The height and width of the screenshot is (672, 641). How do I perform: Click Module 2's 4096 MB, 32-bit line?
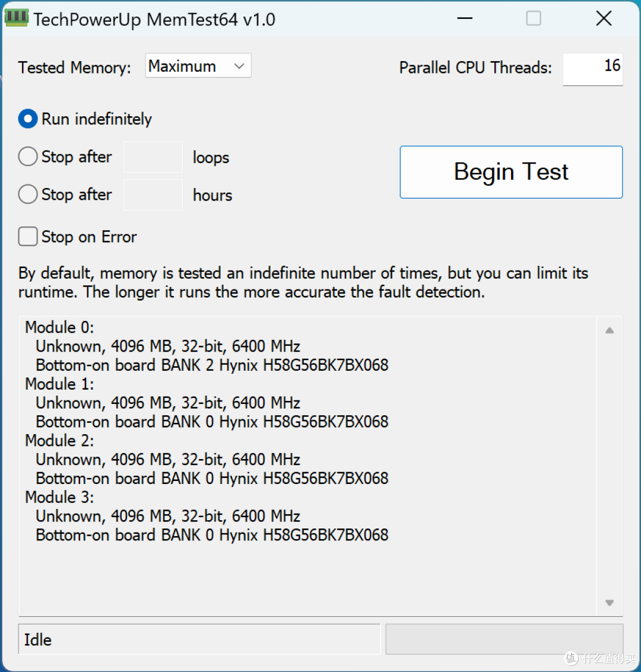(167, 460)
